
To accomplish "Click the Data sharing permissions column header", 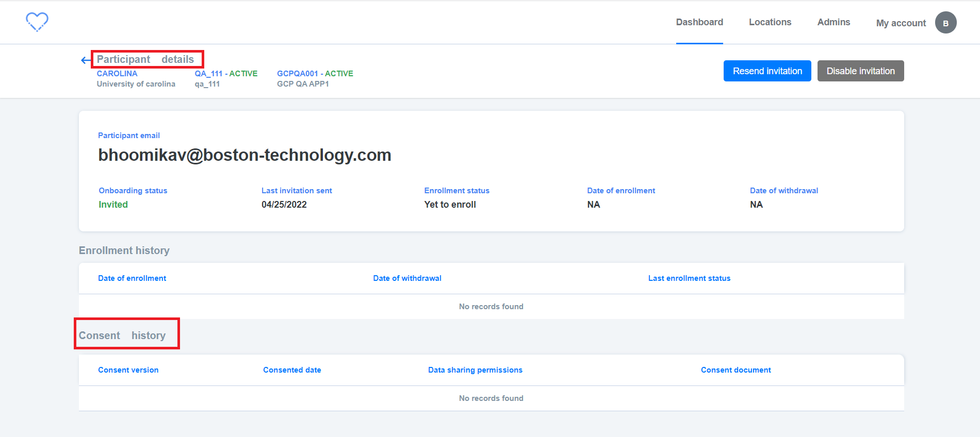I will point(475,370).
